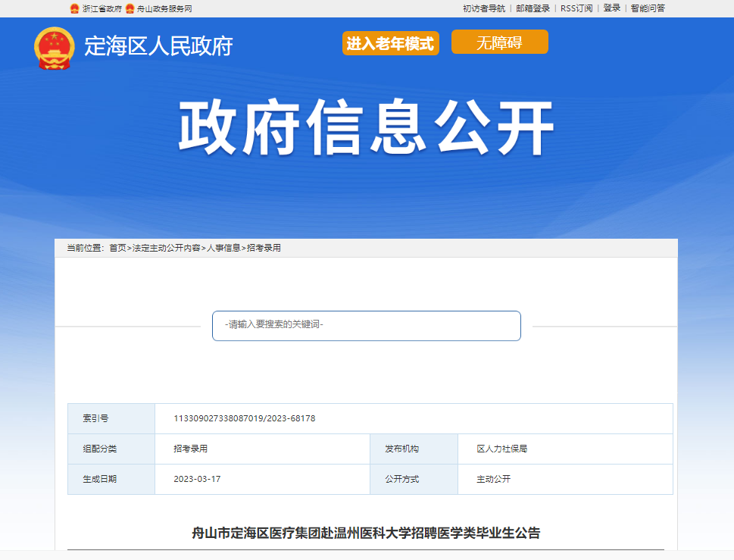This screenshot has width=734, height=560.
Task: Click the 定海区人民政府 site title
Action: tap(158, 46)
